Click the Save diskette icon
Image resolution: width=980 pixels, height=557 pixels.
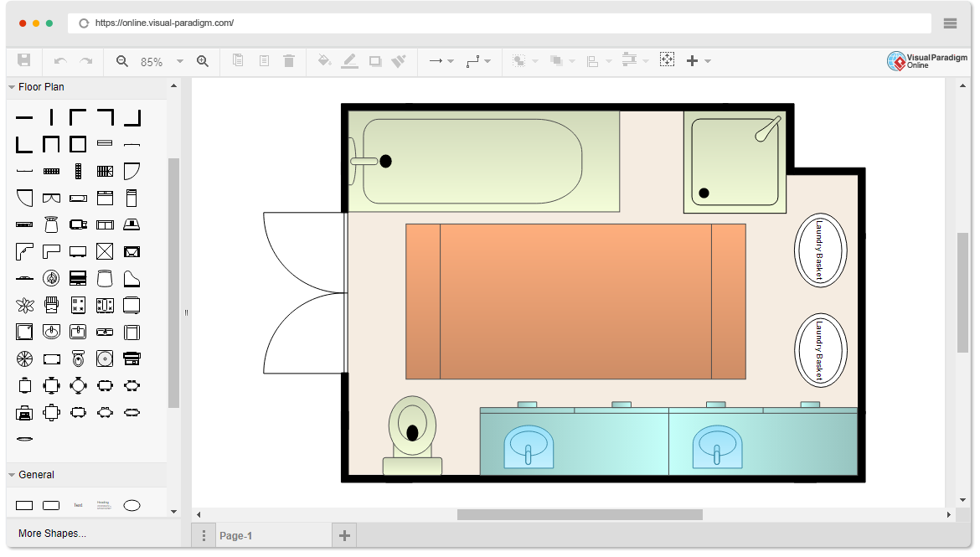tap(23, 60)
